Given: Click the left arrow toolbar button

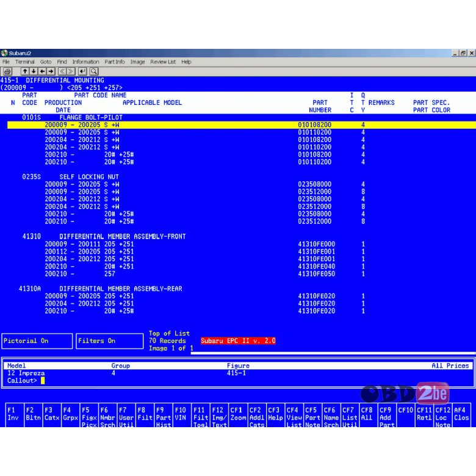Looking at the screenshot, I should [x=42, y=71].
